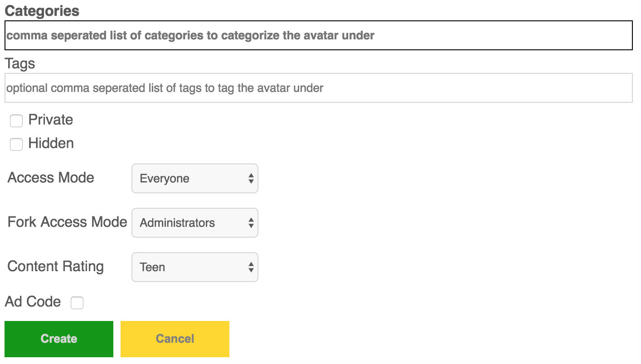Click the Content Rating label

[x=55, y=266]
